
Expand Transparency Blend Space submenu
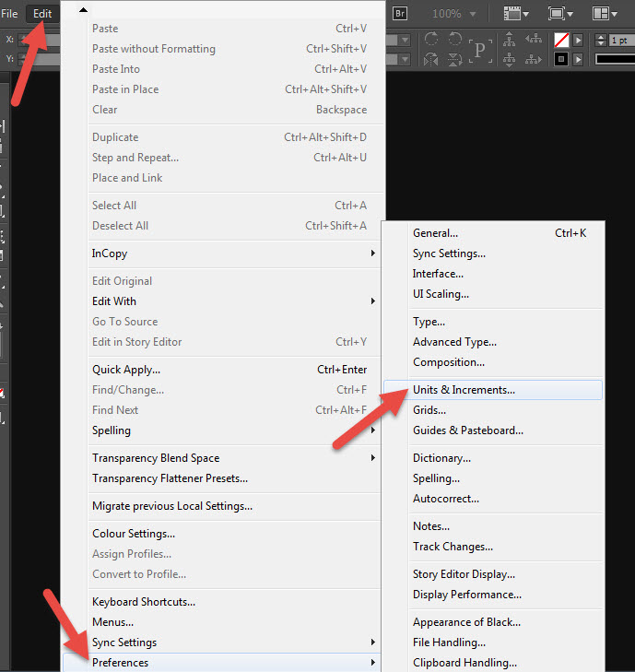pyautogui.click(x=234, y=458)
